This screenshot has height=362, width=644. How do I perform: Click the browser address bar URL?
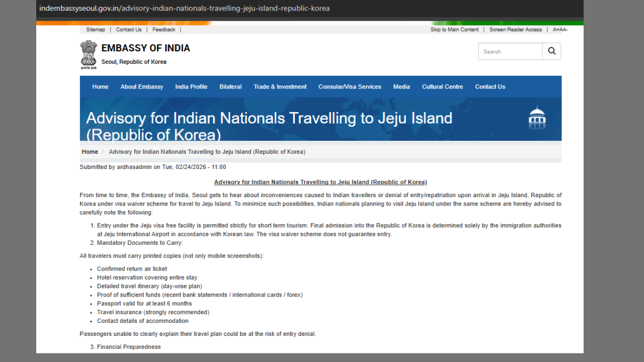[x=185, y=8]
